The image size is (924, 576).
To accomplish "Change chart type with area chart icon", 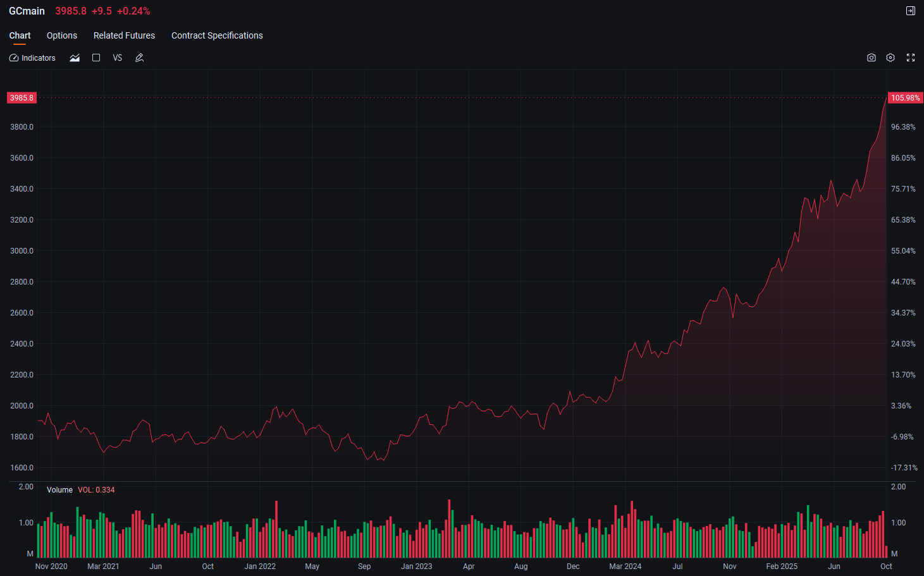I will [x=75, y=58].
